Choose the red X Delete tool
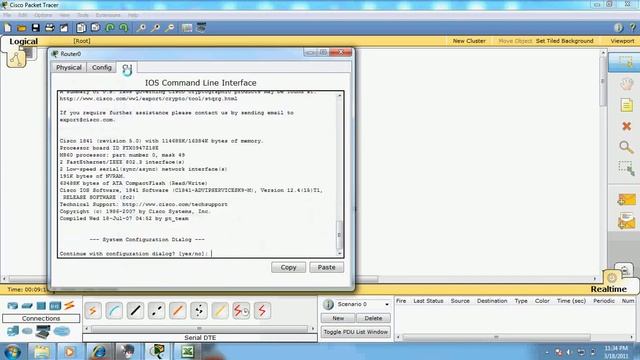The height and width of the screenshot is (360, 640). coord(627,126)
